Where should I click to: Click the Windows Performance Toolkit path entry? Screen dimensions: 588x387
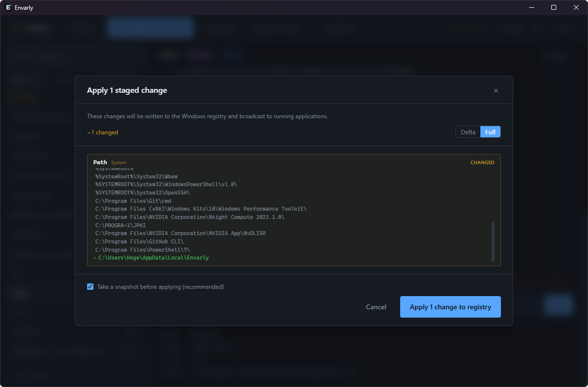coord(201,209)
